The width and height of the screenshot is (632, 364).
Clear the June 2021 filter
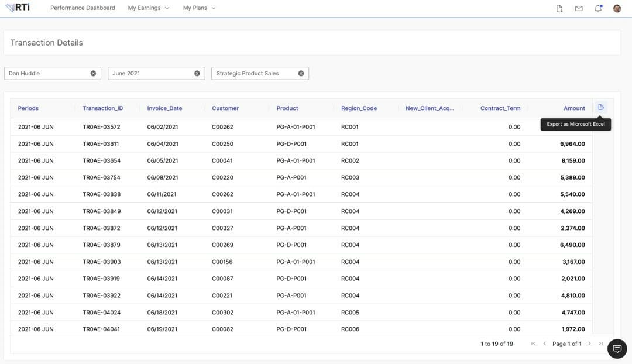coord(197,73)
